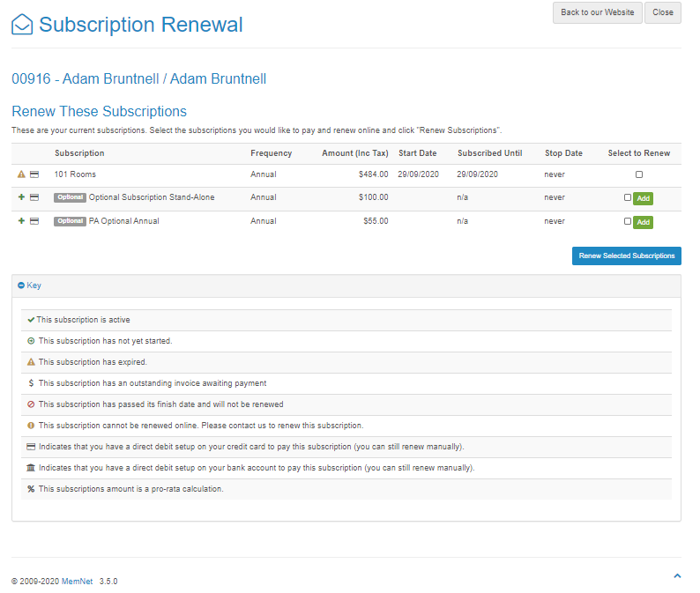
Task: Click the envelope logo beside Subscription Renewal
Action: pos(22,25)
